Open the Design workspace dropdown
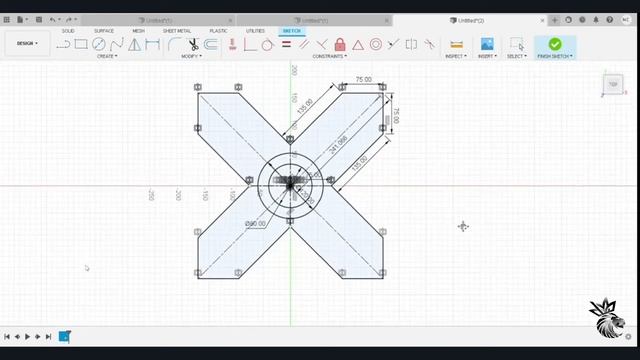The image size is (640, 360). coord(27,43)
